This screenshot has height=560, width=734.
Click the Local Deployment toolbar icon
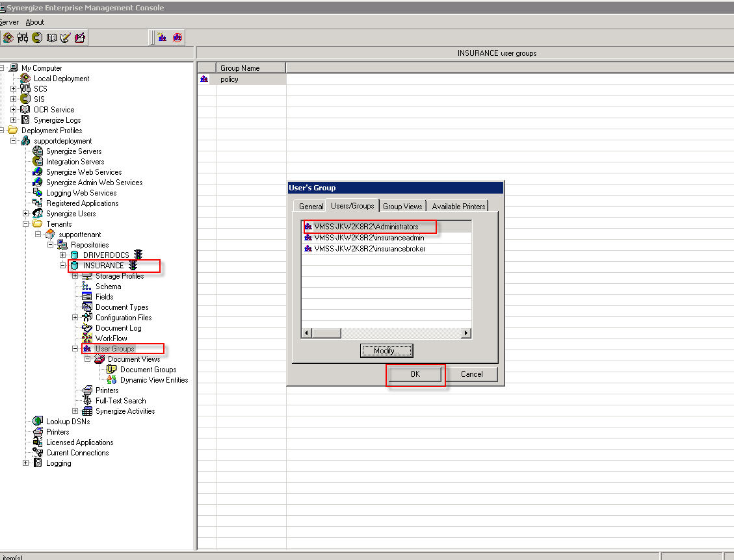click(x=8, y=38)
